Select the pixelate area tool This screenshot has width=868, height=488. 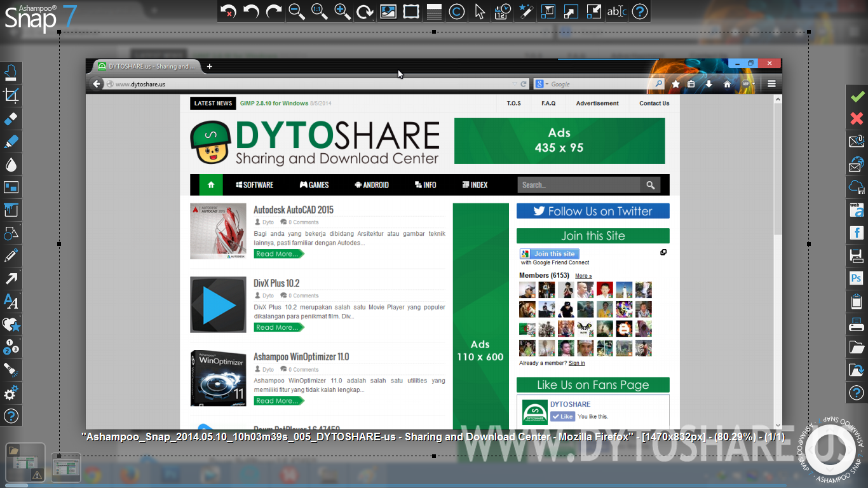[x=11, y=187]
